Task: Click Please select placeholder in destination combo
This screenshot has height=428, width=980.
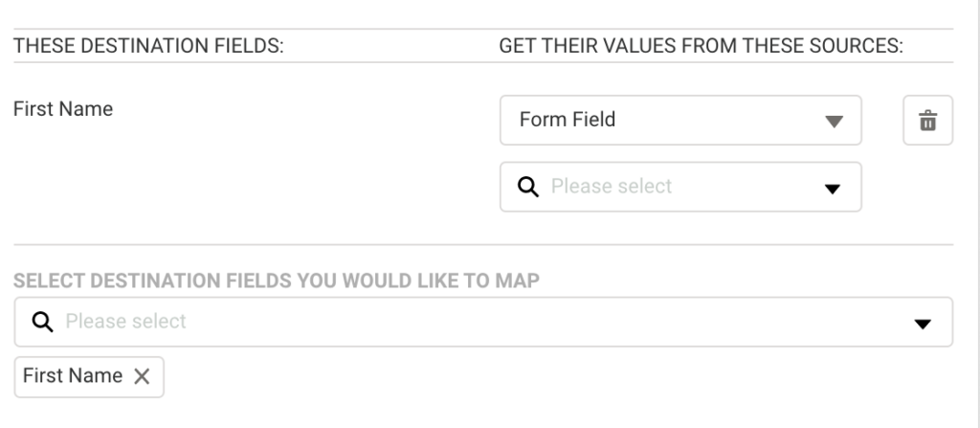Action: pyautogui.click(x=125, y=322)
